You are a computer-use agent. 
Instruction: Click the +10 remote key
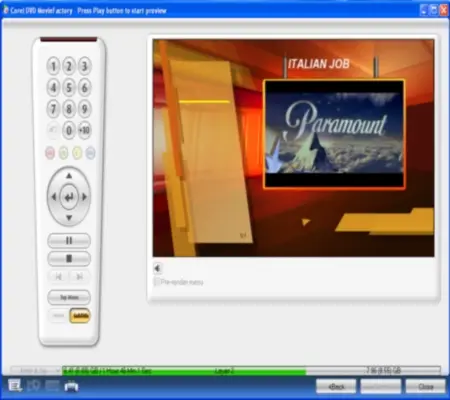(85, 130)
